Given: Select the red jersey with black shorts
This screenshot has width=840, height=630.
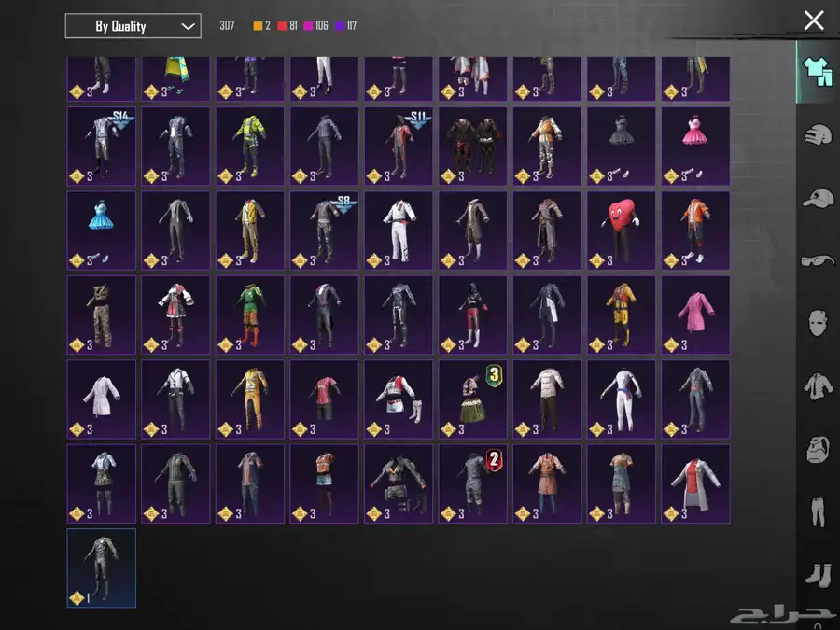Looking at the screenshot, I should point(324,399).
